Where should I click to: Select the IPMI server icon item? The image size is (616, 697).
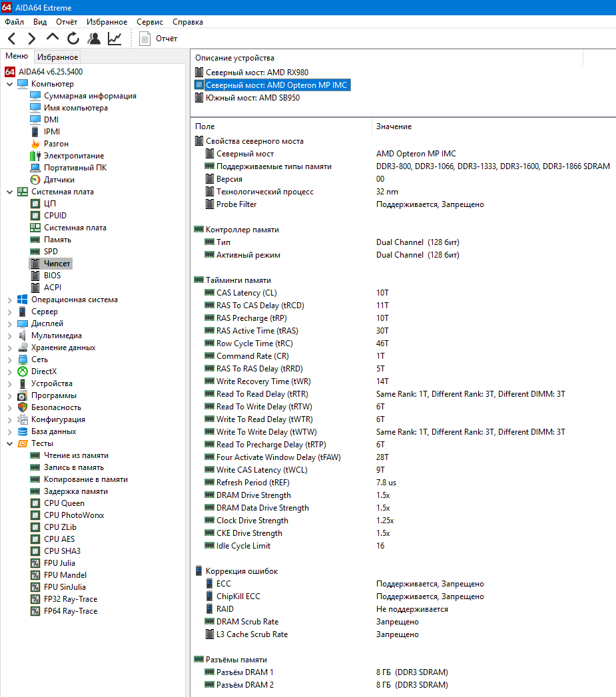click(x=35, y=132)
